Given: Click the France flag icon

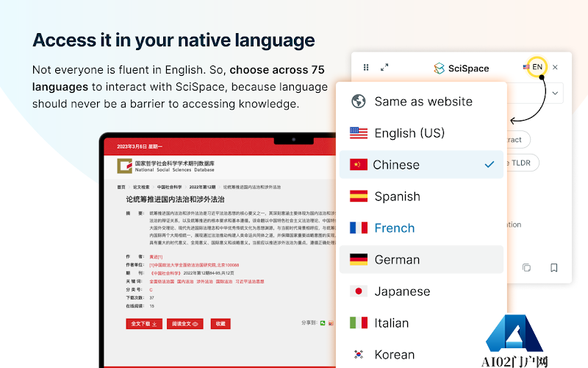Looking at the screenshot, I should [359, 227].
